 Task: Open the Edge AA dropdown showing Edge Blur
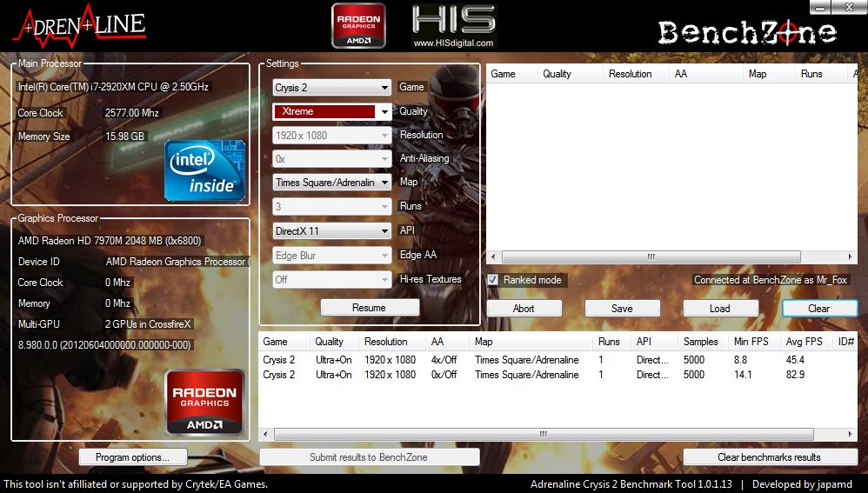pos(332,255)
